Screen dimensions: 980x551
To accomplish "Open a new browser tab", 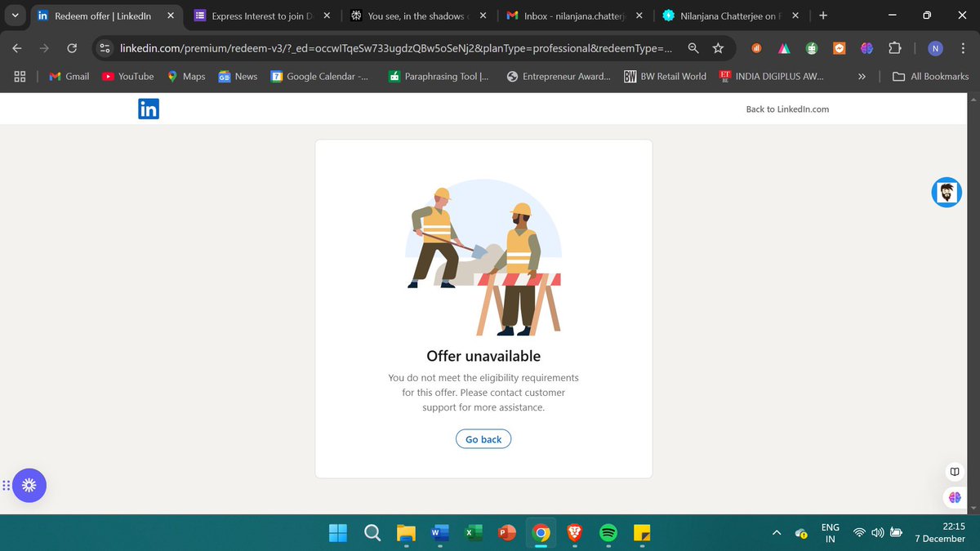I will coord(822,16).
